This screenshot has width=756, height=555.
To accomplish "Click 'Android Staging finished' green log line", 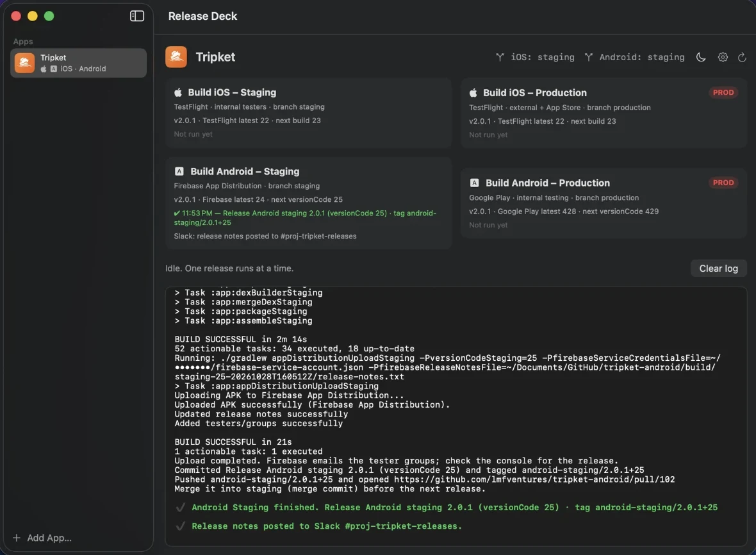I will (455, 508).
